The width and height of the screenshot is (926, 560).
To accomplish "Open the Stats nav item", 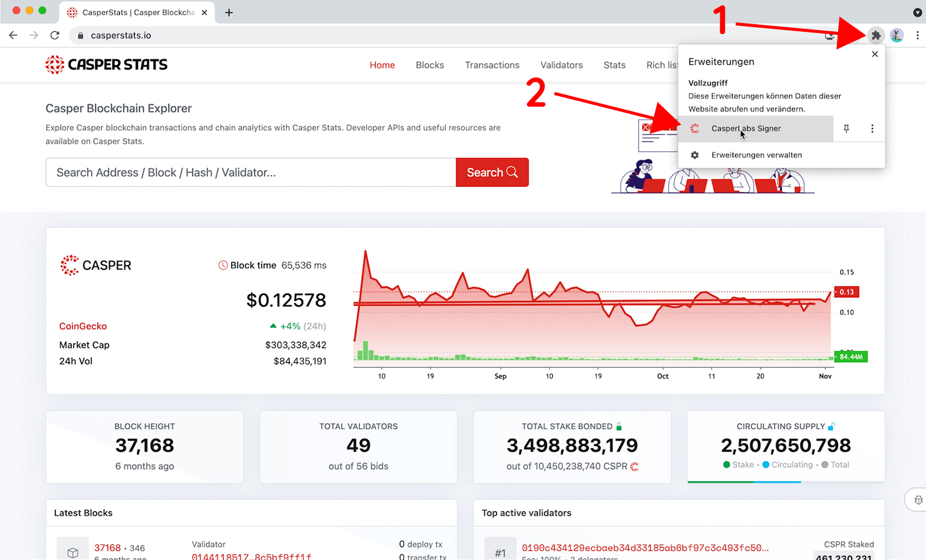I will coord(614,65).
